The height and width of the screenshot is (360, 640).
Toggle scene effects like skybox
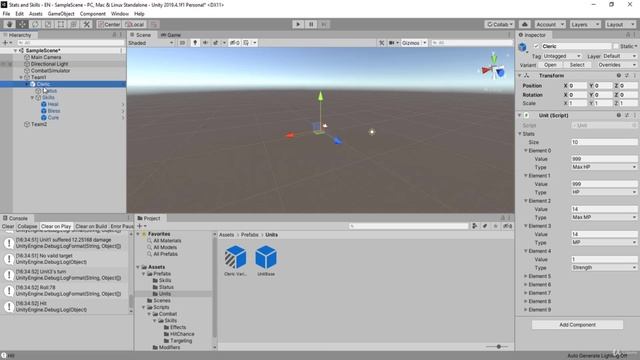216,43
